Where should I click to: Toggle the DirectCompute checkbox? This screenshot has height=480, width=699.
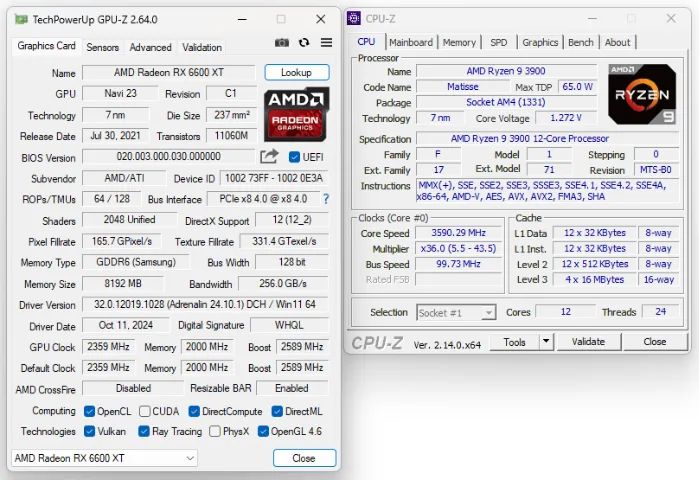tap(194, 411)
